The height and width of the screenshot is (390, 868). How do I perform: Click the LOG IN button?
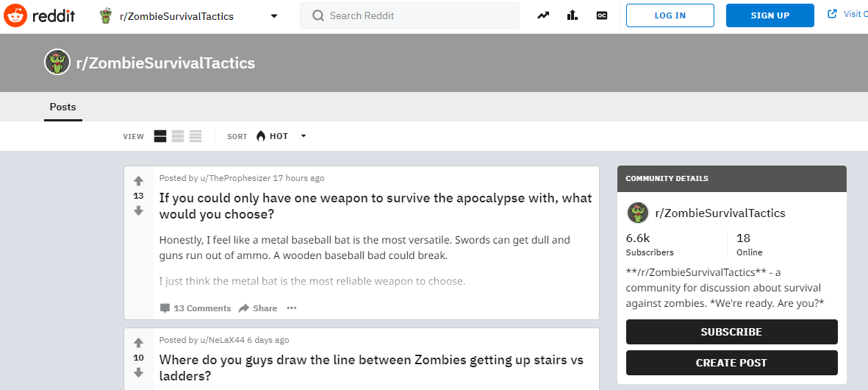click(x=670, y=15)
